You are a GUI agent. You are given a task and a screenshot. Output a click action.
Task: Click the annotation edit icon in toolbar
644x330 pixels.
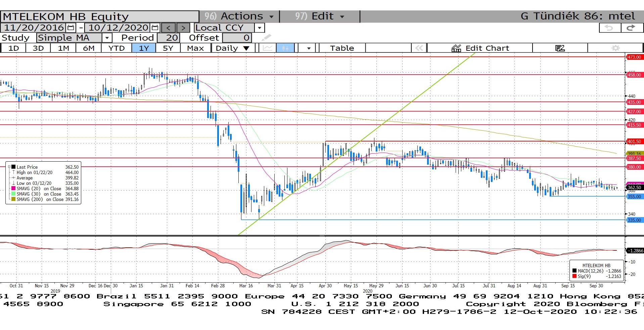[560, 48]
